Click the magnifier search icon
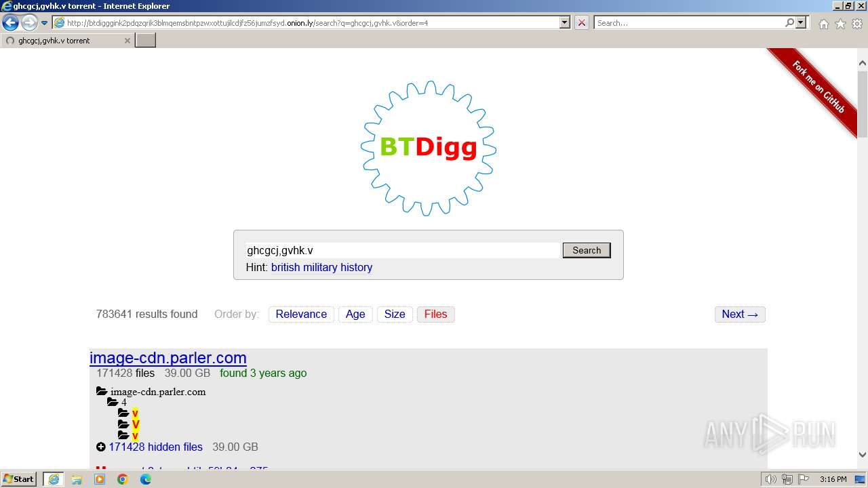The height and width of the screenshot is (488, 868). (790, 23)
